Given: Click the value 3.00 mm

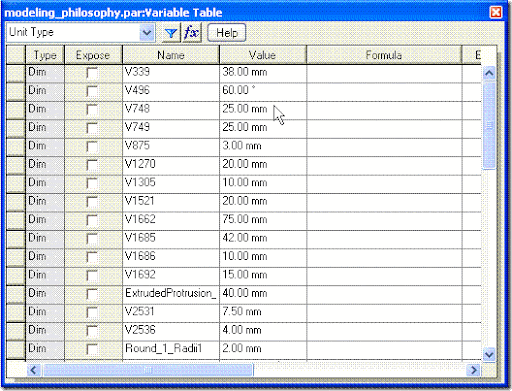Looking at the screenshot, I should (263, 146).
